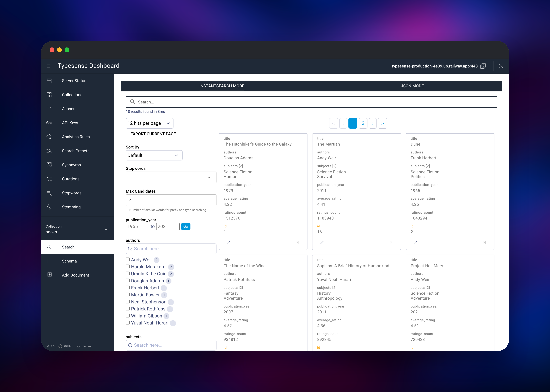Click '18 results found in 8ms' text

point(145,112)
